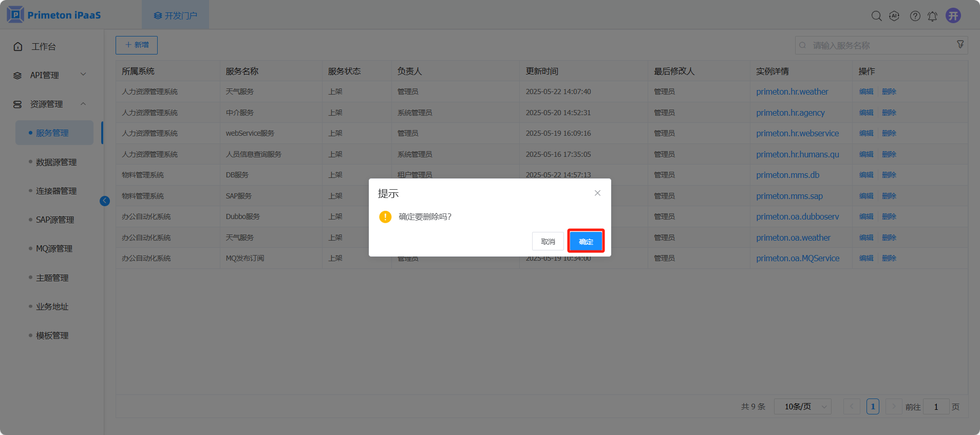Screen dimensions: 980x435
Task: Collapse the 资源管理 menu section
Action: click(x=83, y=104)
